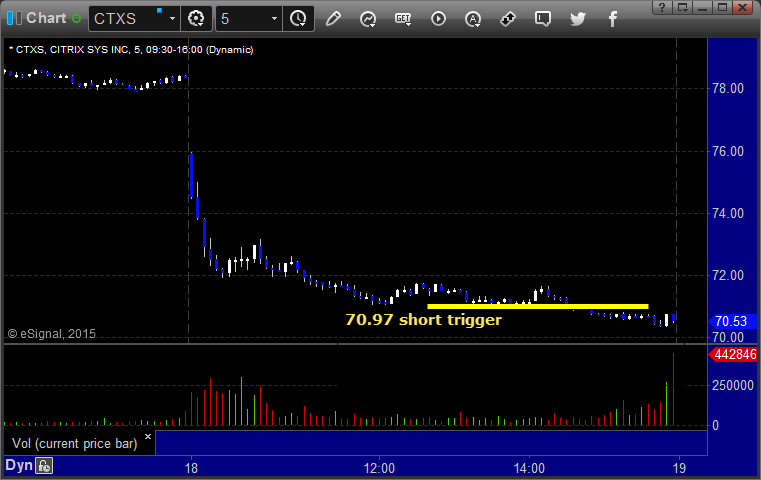Viewport: 761px width, 480px height.
Task: Click the GET tools icon
Action: click(x=403, y=19)
